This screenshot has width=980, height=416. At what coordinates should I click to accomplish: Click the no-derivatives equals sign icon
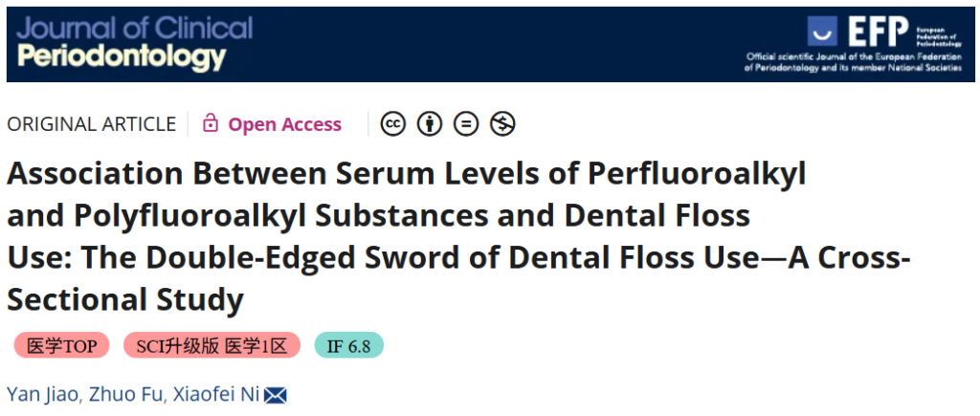tap(466, 123)
